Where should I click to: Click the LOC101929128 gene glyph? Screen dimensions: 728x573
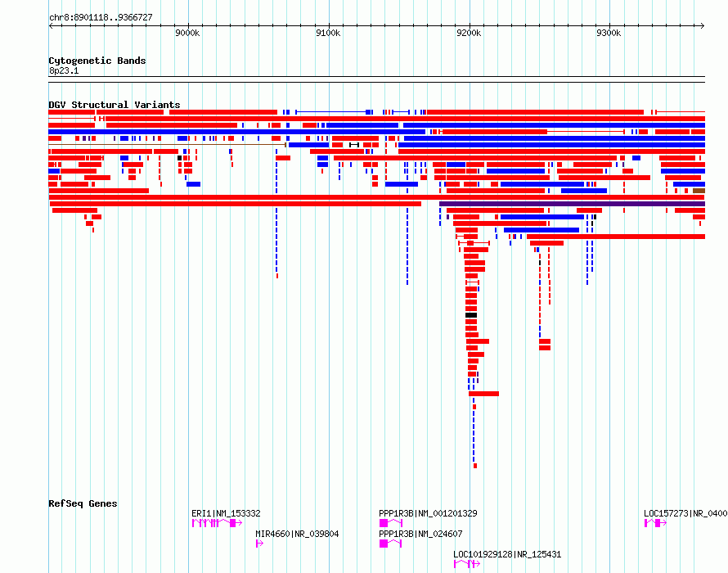click(x=467, y=564)
